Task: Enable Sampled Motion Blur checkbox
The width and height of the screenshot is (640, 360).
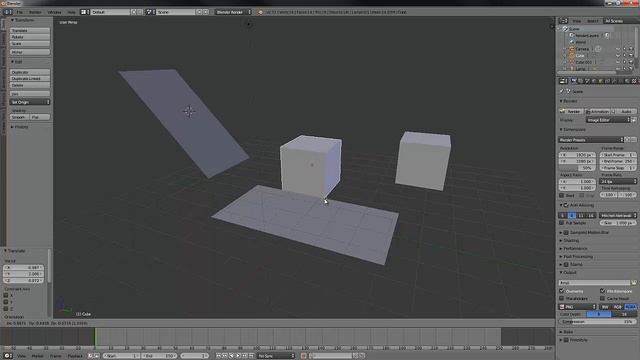Action: click(x=566, y=233)
